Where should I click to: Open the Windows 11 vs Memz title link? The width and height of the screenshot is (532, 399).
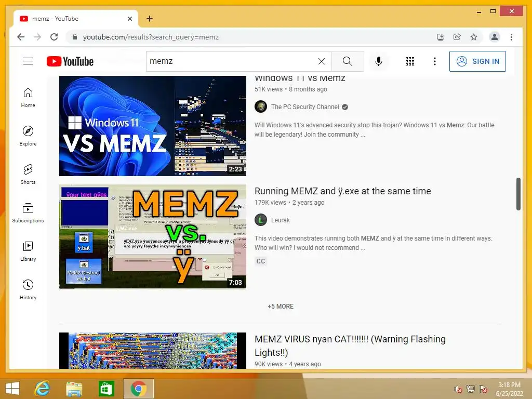click(x=300, y=78)
